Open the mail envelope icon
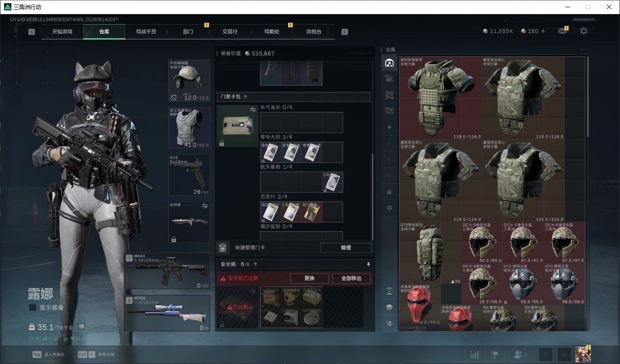Screen dimensions: 620x364 563,31
